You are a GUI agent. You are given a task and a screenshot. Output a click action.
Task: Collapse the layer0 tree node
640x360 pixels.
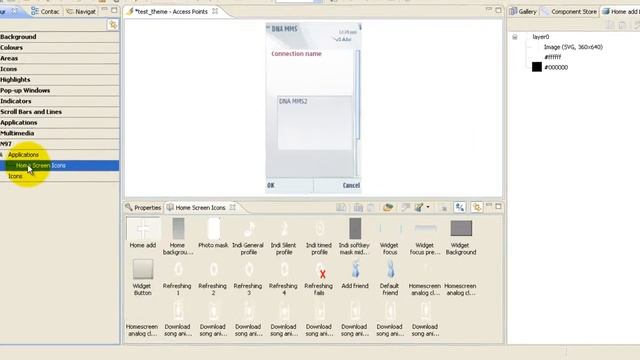(515, 37)
